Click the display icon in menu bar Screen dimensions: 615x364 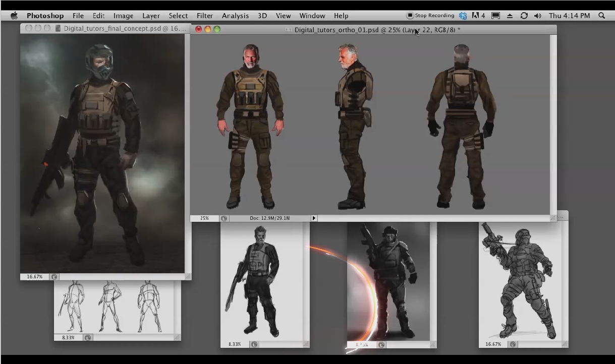(x=495, y=16)
